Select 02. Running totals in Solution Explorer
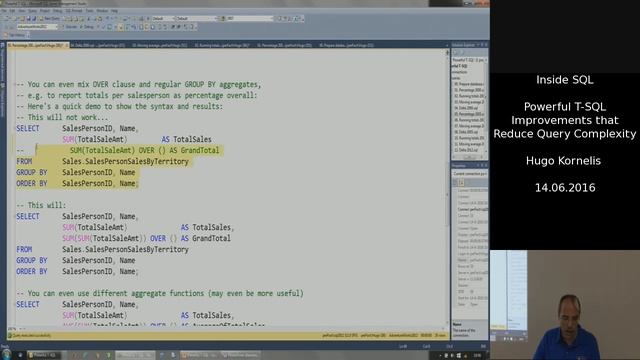 pyautogui.click(x=469, y=96)
